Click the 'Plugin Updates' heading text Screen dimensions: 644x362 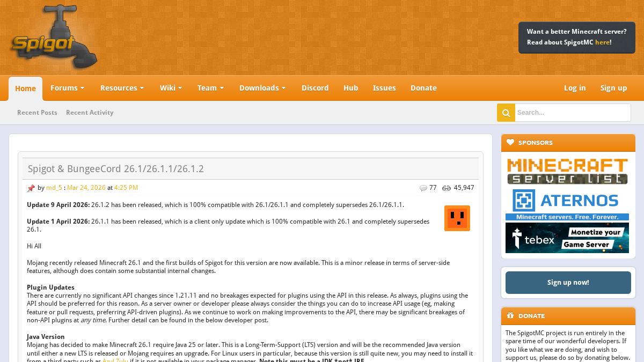point(50,287)
